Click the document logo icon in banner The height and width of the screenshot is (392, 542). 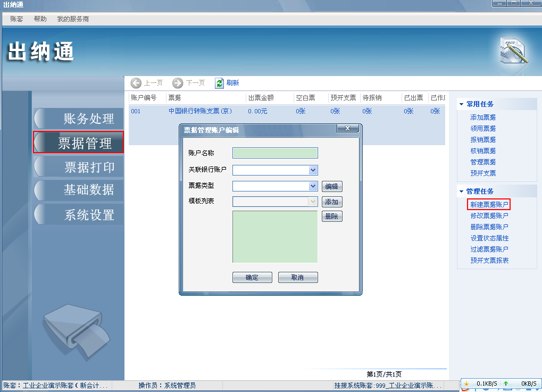click(x=514, y=52)
